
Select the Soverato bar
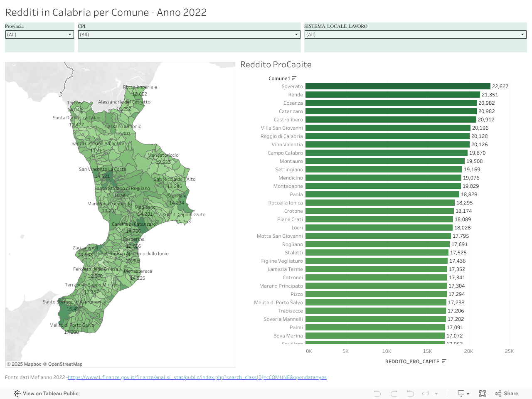pos(398,86)
